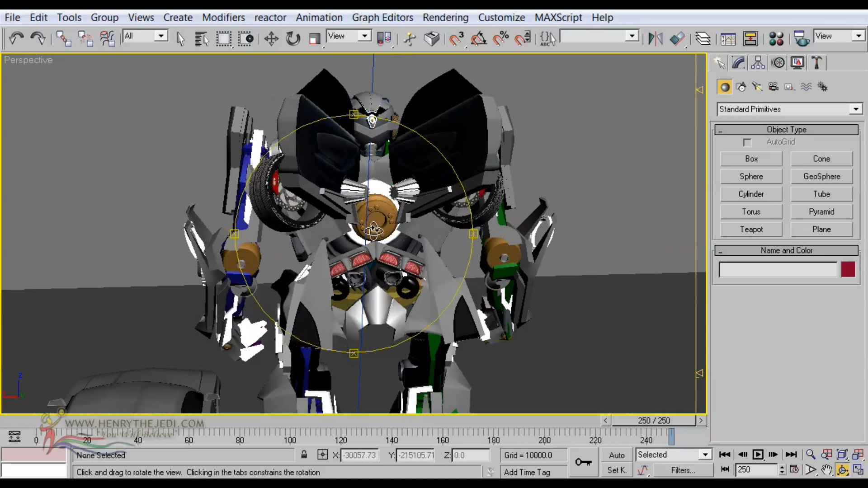Toggle the 3D Snaps button
Viewport: 868px width, 488px height.
coord(457,39)
